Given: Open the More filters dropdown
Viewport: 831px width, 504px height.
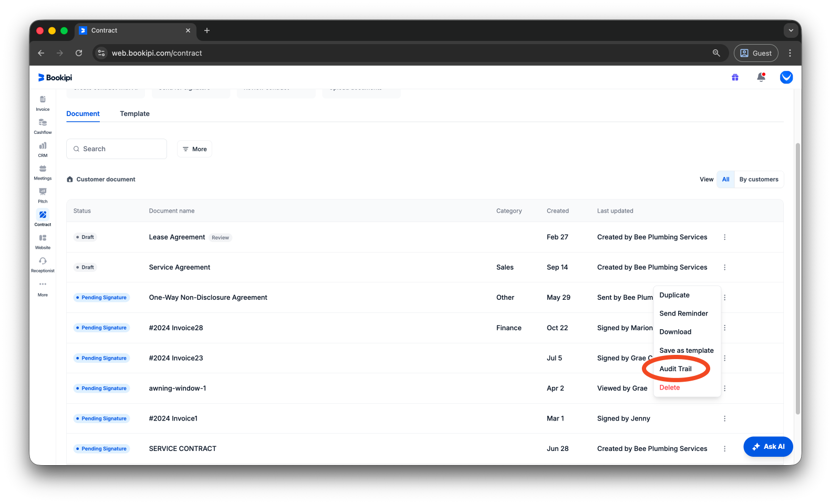Looking at the screenshot, I should 194,149.
